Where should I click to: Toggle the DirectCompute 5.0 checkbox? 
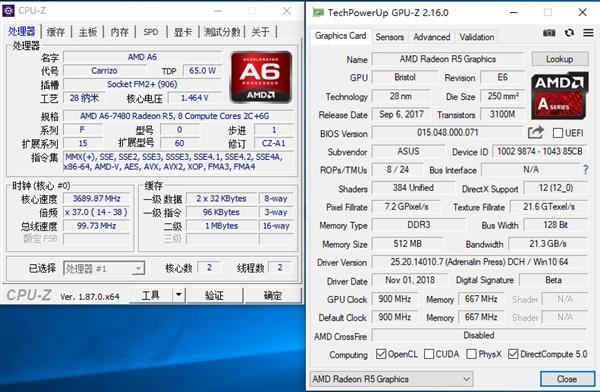(x=513, y=354)
